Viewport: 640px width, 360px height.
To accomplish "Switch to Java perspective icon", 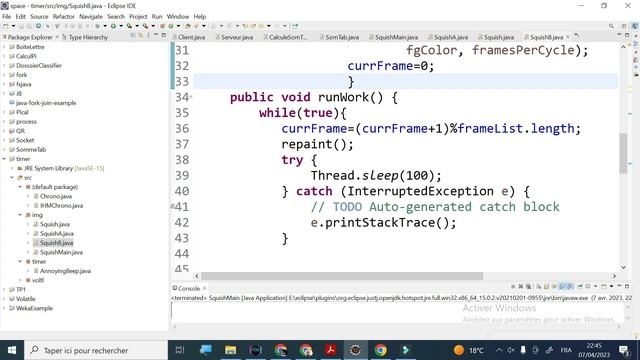I will point(635,26).
